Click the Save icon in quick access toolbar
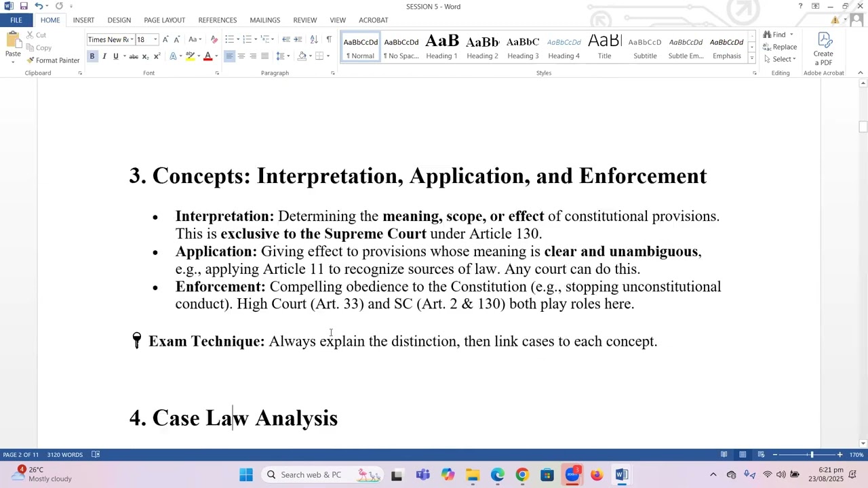 coord(24,6)
